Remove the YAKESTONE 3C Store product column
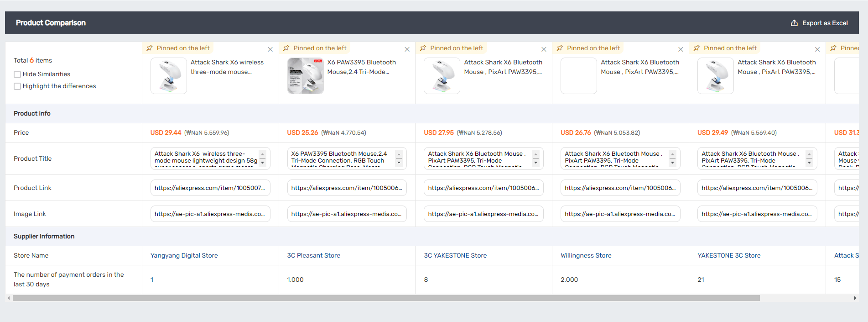 click(817, 49)
